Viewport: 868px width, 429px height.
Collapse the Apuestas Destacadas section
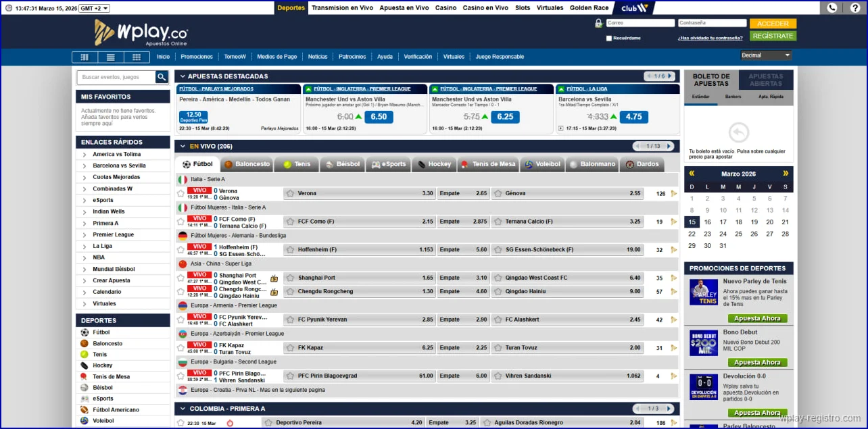click(182, 76)
